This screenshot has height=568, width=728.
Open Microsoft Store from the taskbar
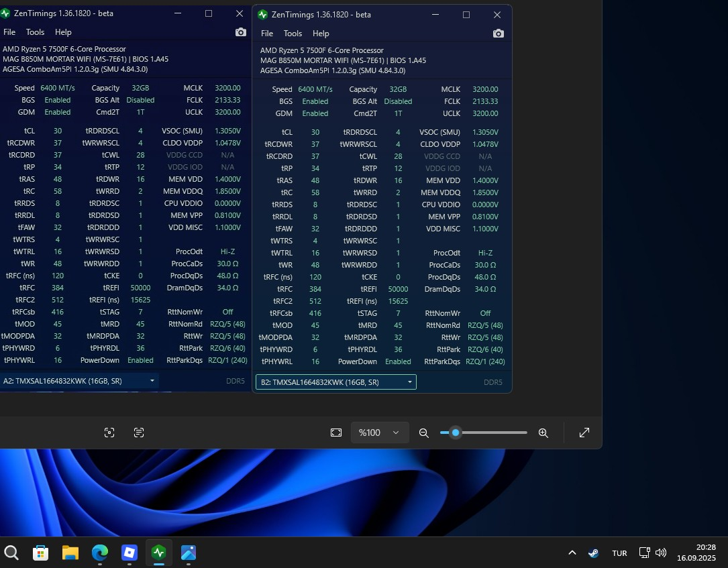[x=40, y=553]
